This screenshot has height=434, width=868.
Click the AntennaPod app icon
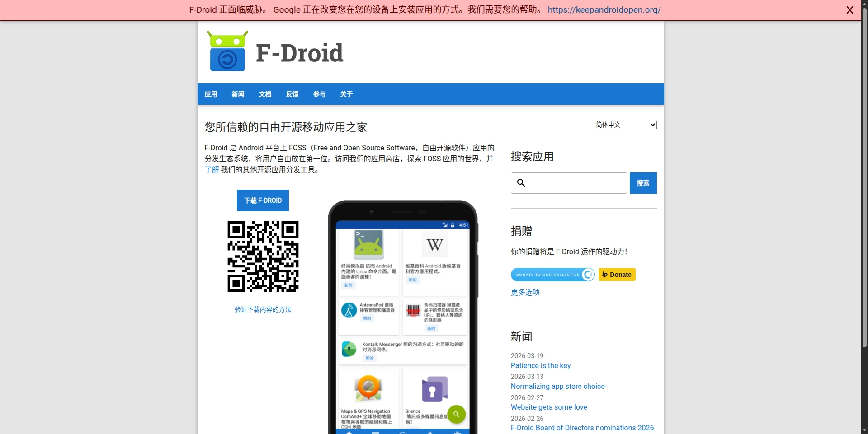click(x=349, y=310)
